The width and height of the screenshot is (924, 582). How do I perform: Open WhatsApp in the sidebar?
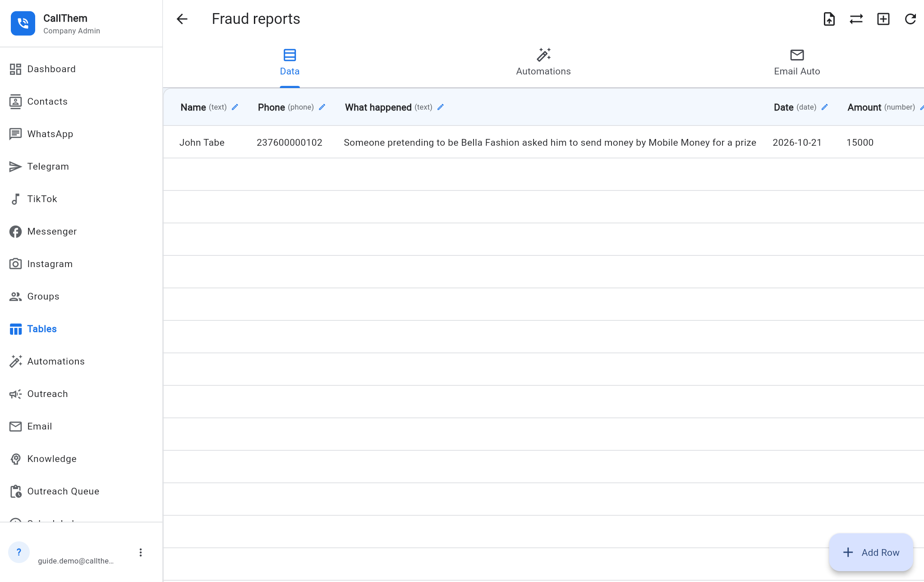click(81, 134)
